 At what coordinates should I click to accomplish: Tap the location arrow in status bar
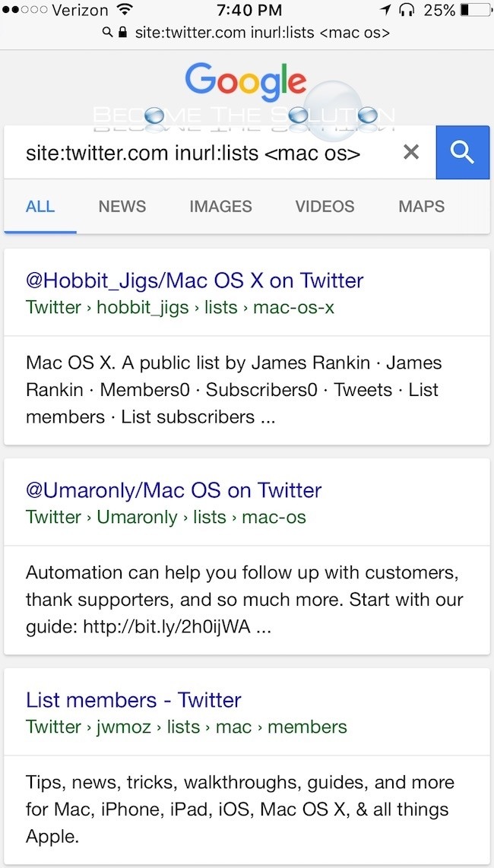point(386,10)
